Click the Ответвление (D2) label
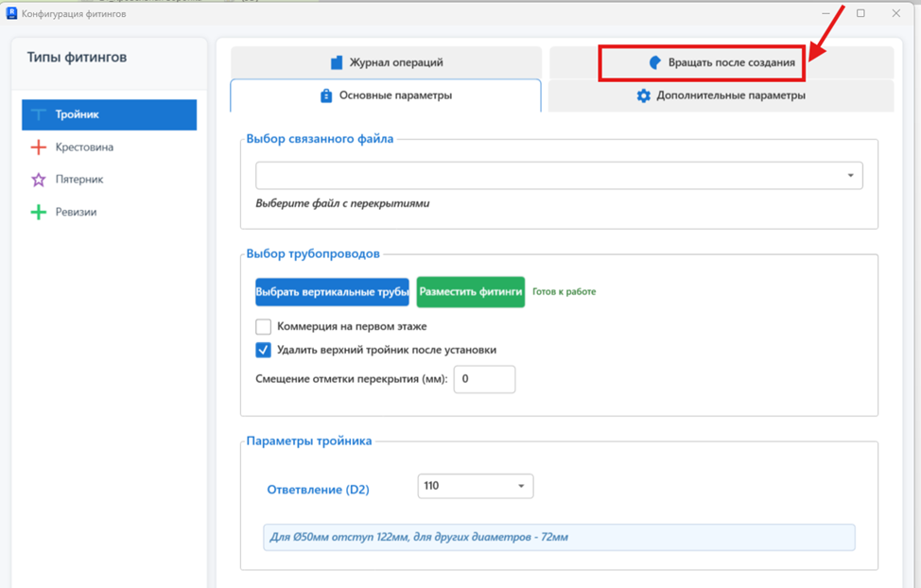The height and width of the screenshot is (588, 921). [318, 490]
